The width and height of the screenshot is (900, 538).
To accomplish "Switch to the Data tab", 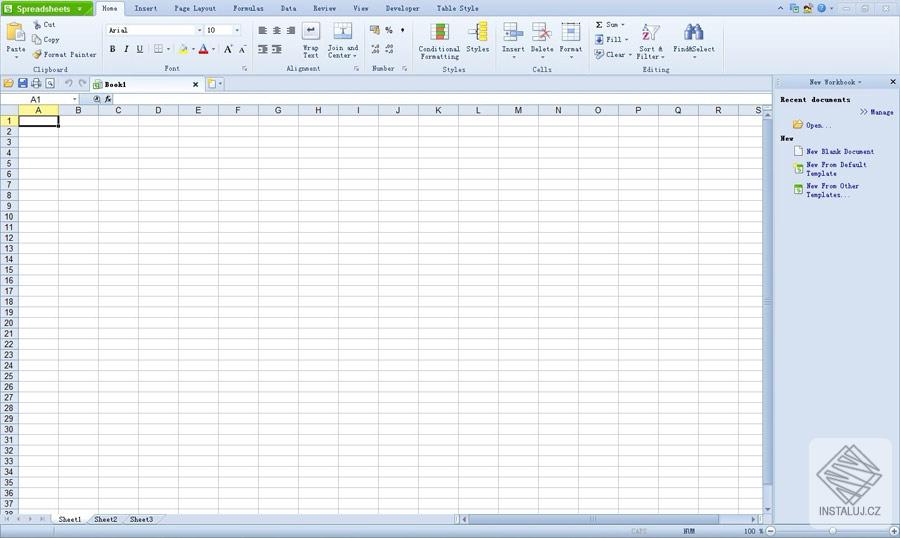I will (x=288, y=8).
